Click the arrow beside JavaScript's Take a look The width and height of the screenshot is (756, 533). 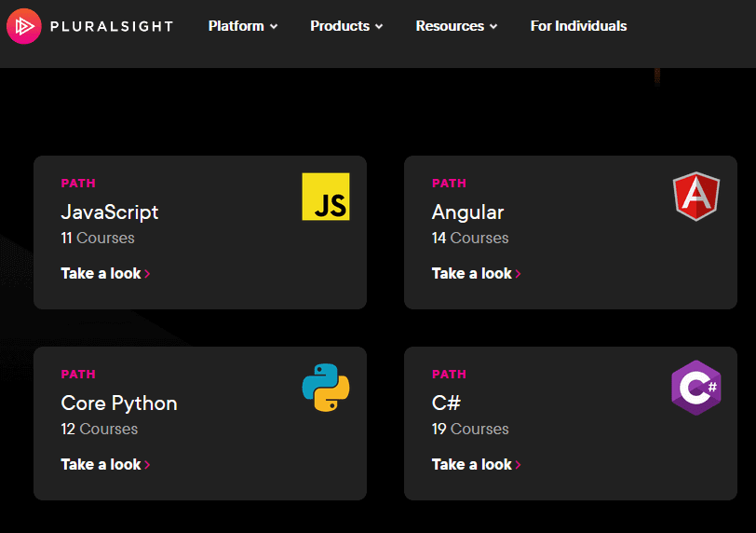(x=148, y=274)
